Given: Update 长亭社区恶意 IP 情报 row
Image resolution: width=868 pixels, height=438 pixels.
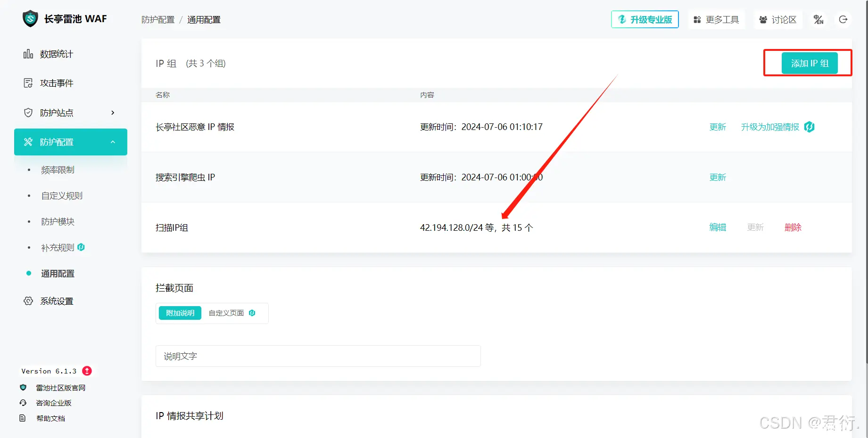Looking at the screenshot, I should tap(718, 127).
